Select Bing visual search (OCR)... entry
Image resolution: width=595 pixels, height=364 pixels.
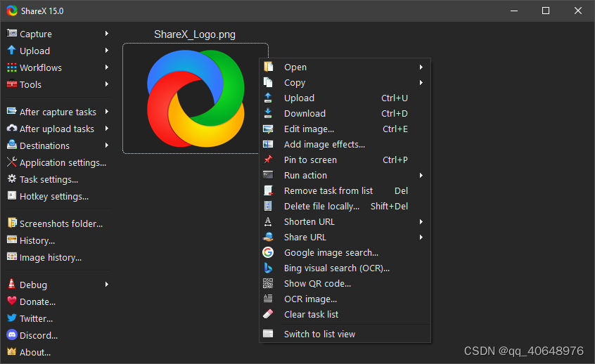point(345,268)
